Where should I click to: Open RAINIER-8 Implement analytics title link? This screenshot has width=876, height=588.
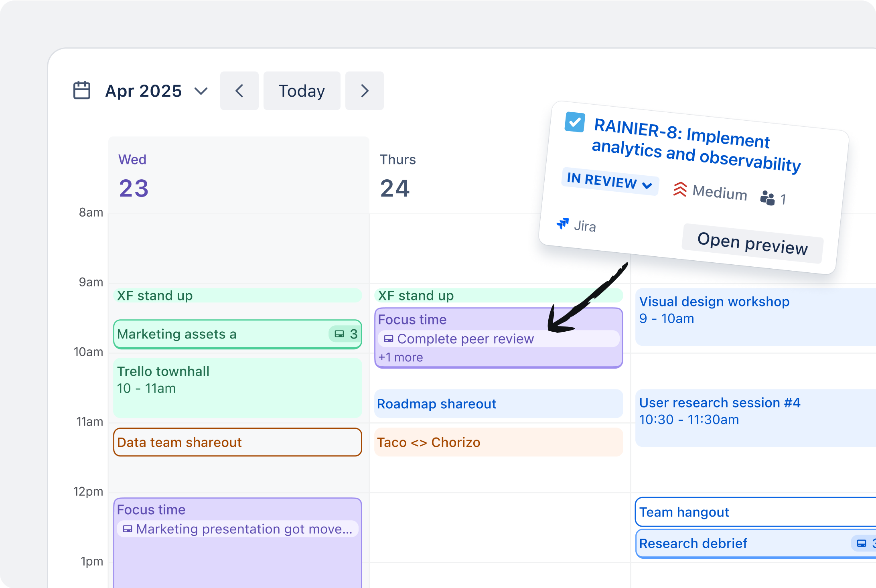697,145
